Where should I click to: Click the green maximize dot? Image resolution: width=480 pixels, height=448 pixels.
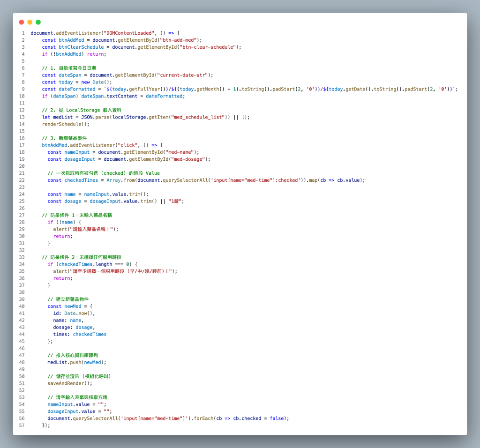[38, 22]
